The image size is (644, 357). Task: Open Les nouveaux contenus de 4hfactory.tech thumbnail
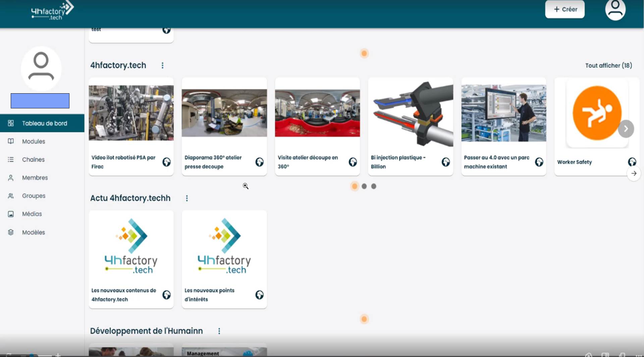click(131, 246)
